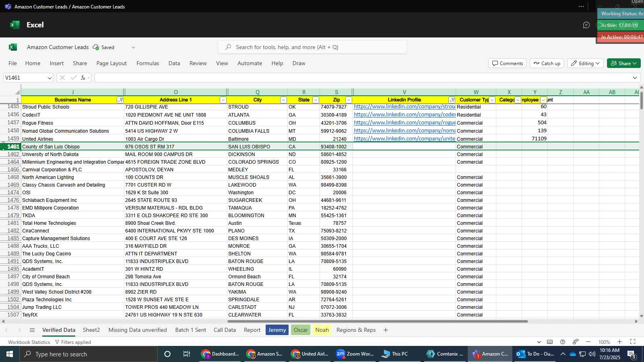Select the County of San Luis Obispo cell
Image resolution: width=644 pixels, height=362 pixels.
72,146
